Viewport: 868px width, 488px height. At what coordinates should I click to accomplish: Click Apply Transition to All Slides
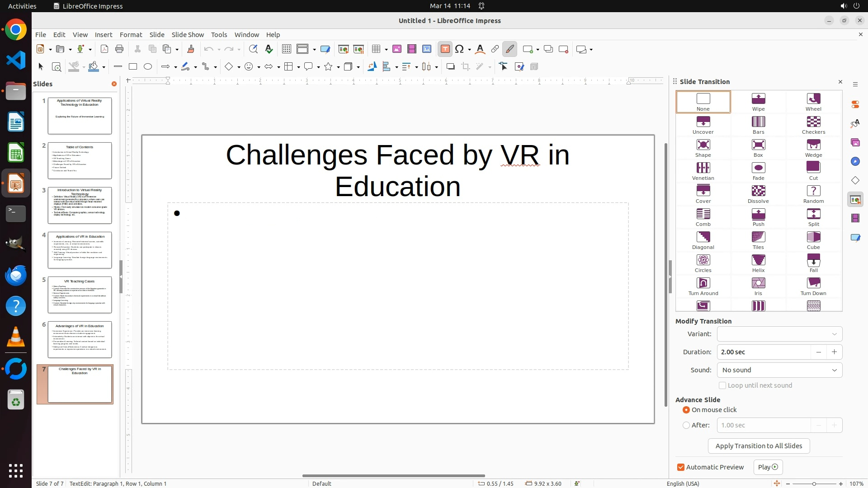[759, 446]
